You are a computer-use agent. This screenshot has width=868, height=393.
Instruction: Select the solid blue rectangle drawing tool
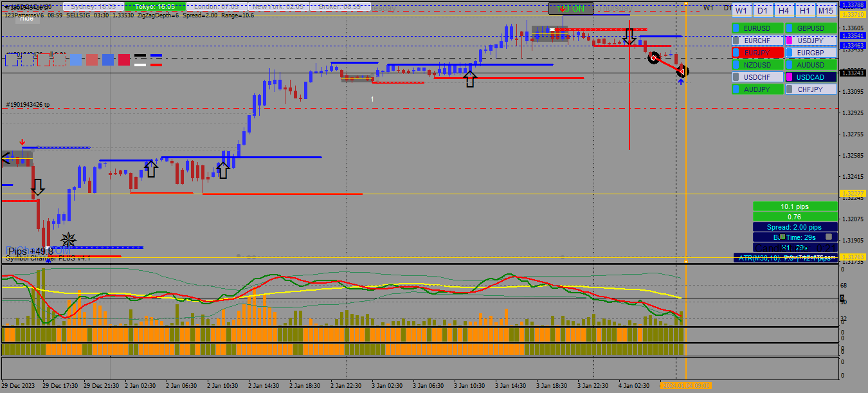[10, 60]
